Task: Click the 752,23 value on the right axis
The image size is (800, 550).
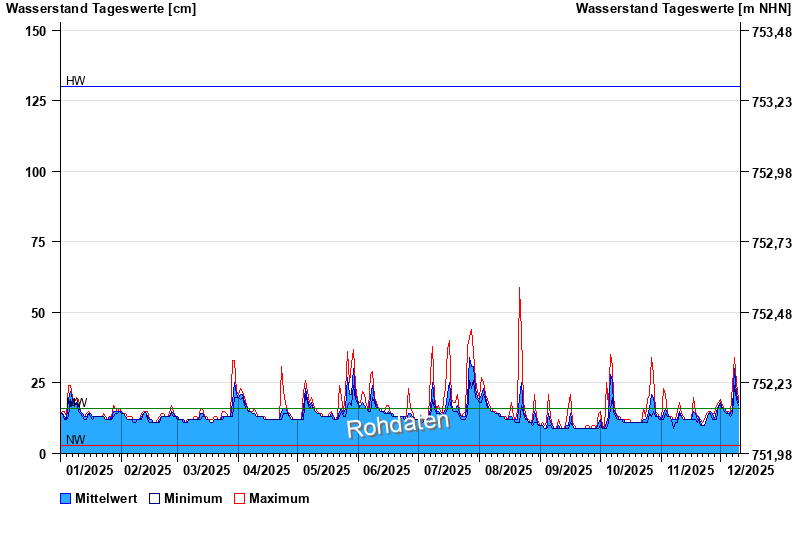Action: [766, 384]
